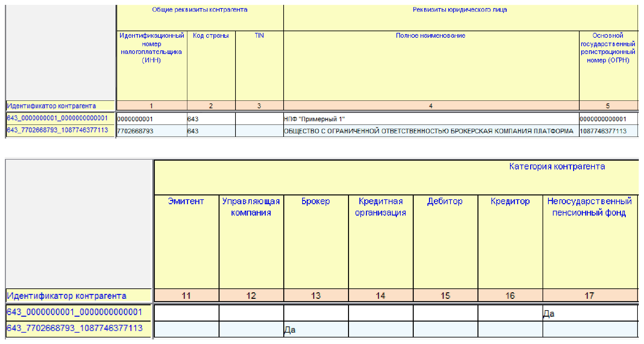Click the 'Негосударственный пенсионный фонд' column header
This screenshot has width=644, height=344.
(x=590, y=242)
